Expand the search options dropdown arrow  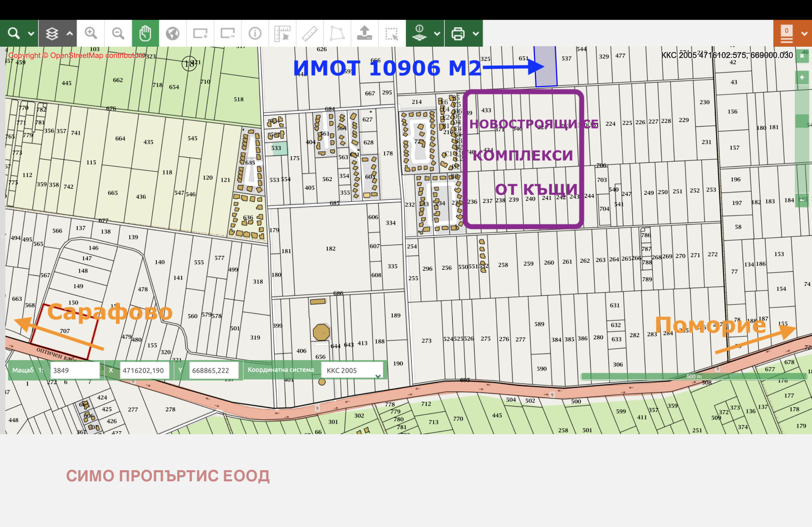[x=31, y=33]
